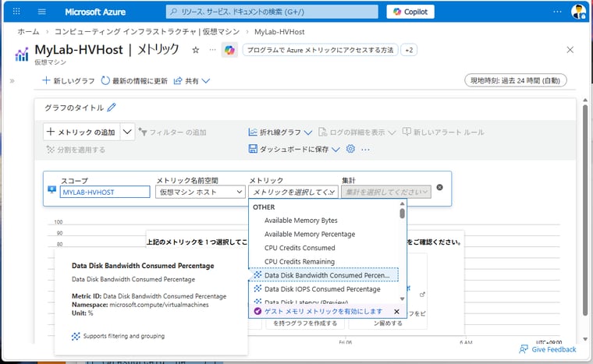Edit graph title with pencil icon
593x364 pixels.
point(111,108)
